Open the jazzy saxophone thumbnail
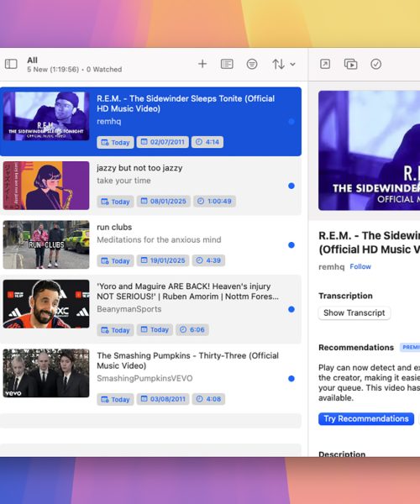The image size is (420, 504). 46,186
